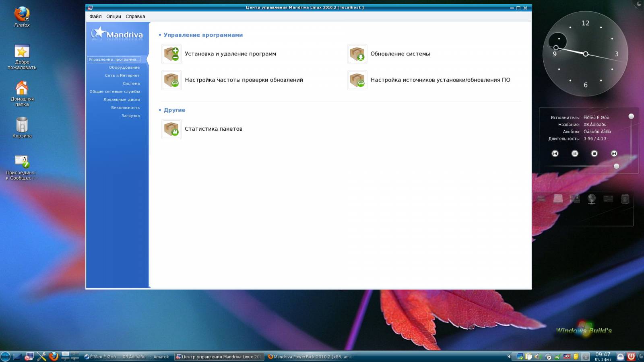Click Обновление системы link text
Image resolution: width=644 pixels, height=362 pixels.
[400, 54]
